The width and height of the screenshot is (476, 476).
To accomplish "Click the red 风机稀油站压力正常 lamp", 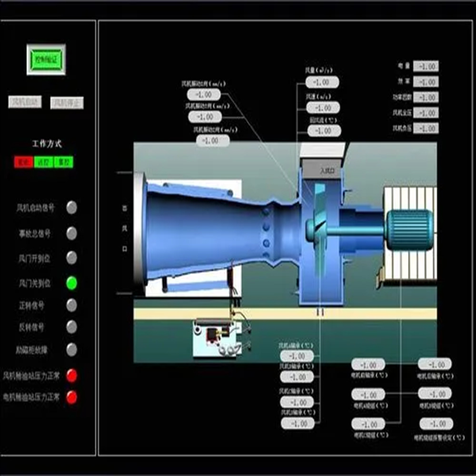I will [x=72, y=376].
